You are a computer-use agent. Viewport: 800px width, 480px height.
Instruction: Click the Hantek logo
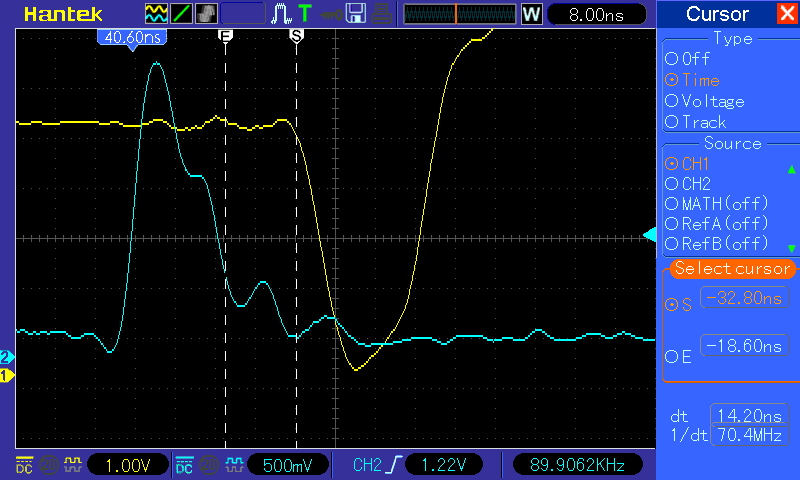[63, 14]
